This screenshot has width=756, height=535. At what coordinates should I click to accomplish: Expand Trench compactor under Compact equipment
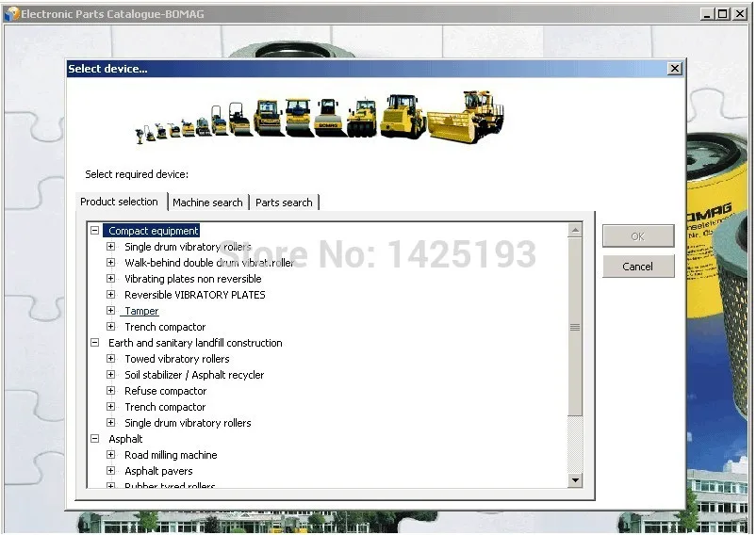111,327
